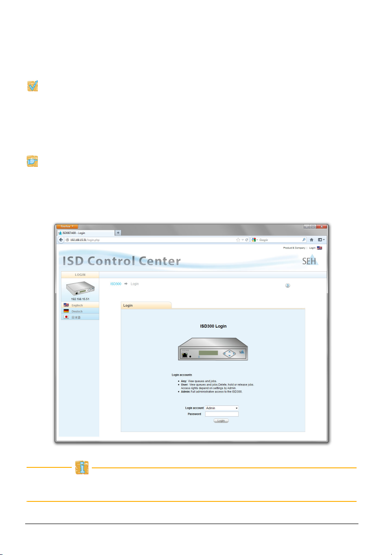Click the ISD300 device image in login panel
The width and height of the screenshot is (392, 555).
coord(213,349)
